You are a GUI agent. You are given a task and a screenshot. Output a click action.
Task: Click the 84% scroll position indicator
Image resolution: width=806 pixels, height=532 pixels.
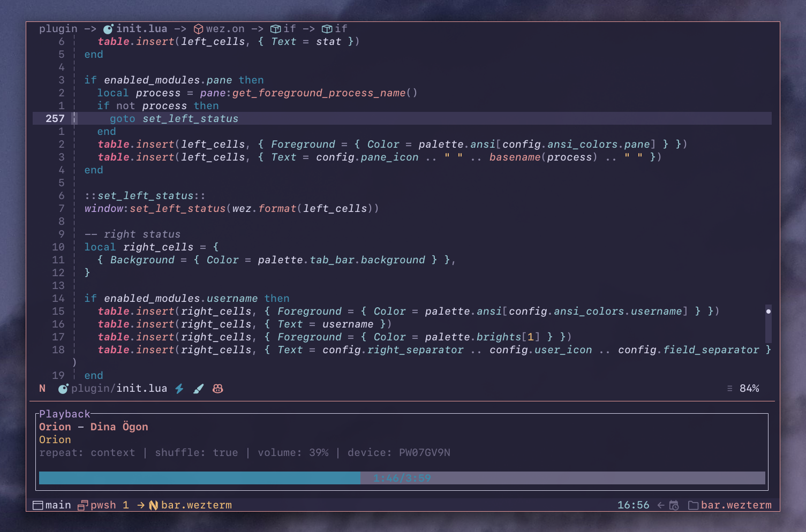coord(749,389)
